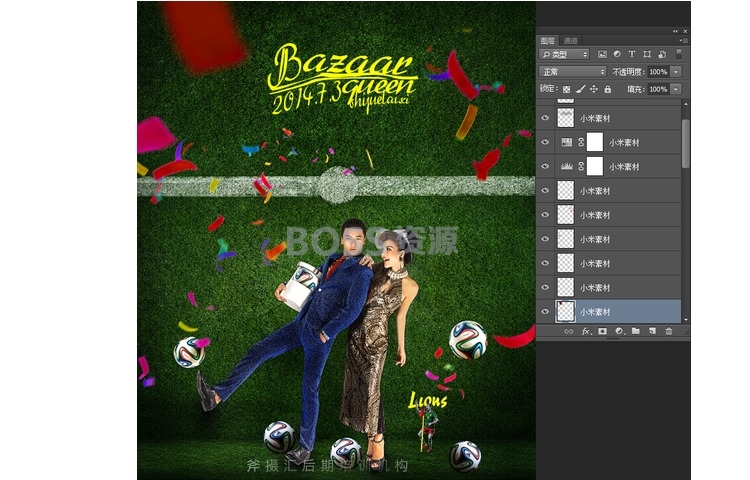
Task: Click the mask link chain on the levels layer
Action: 581,166
